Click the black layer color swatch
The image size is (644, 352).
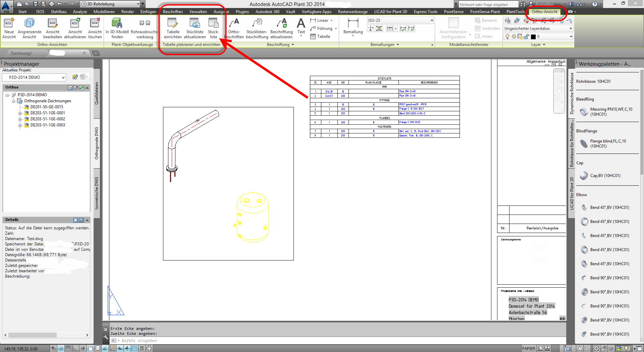click(x=533, y=37)
